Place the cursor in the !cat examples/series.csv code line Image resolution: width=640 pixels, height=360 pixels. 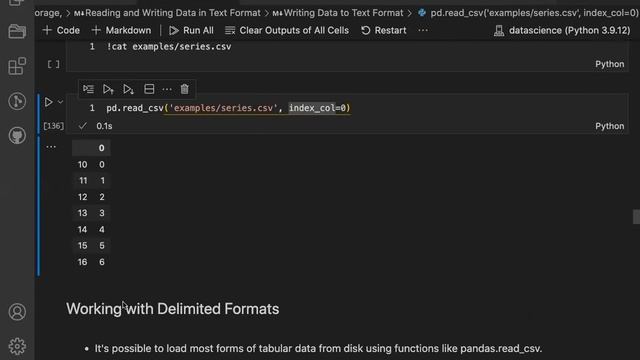point(169,47)
